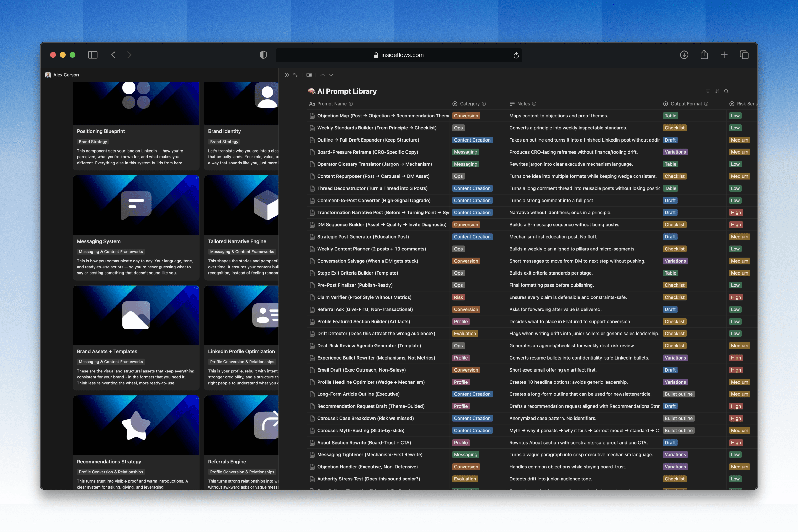This screenshot has height=532, width=798.
Task: Switch peek mode layout icon
Action: tap(309, 75)
